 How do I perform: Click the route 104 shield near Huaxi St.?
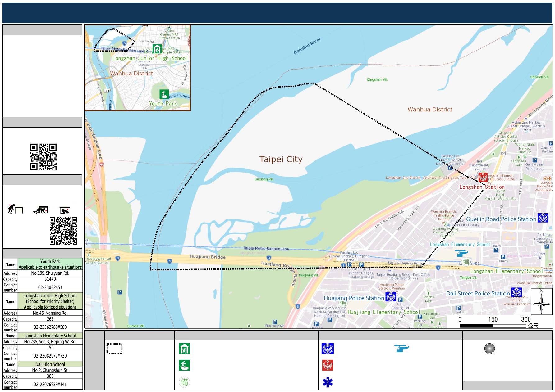(x=503, y=153)
